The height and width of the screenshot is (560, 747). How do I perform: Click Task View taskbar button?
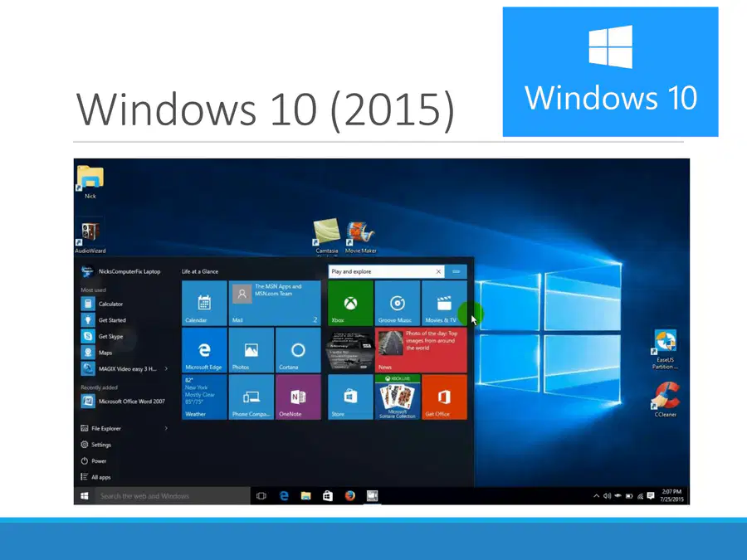(x=261, y=496)
